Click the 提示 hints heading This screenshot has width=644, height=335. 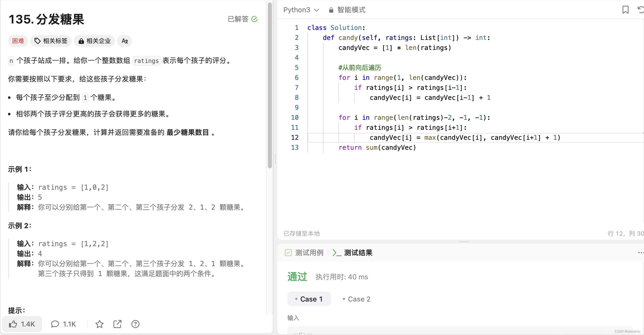pyautogui.click(x=16, y=310)
